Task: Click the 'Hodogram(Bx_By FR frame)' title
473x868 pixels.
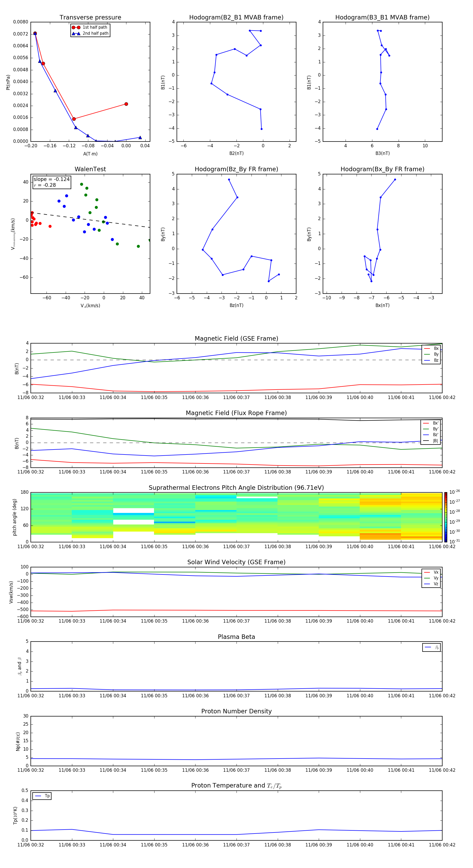Action: [382, 169]
